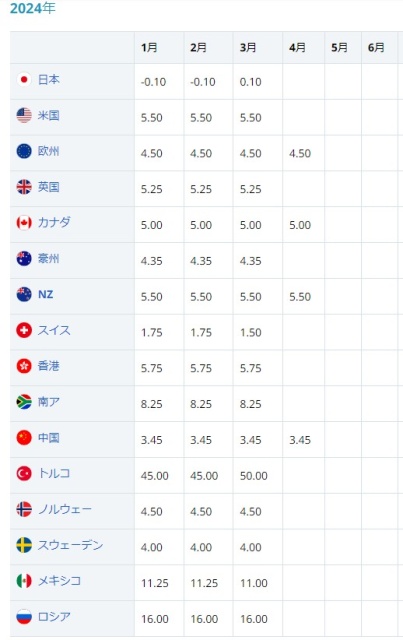Viewport: 403px width, 640px height.
Task: Click the Canada maple leaf flag icon
Action: click(24, 223)
